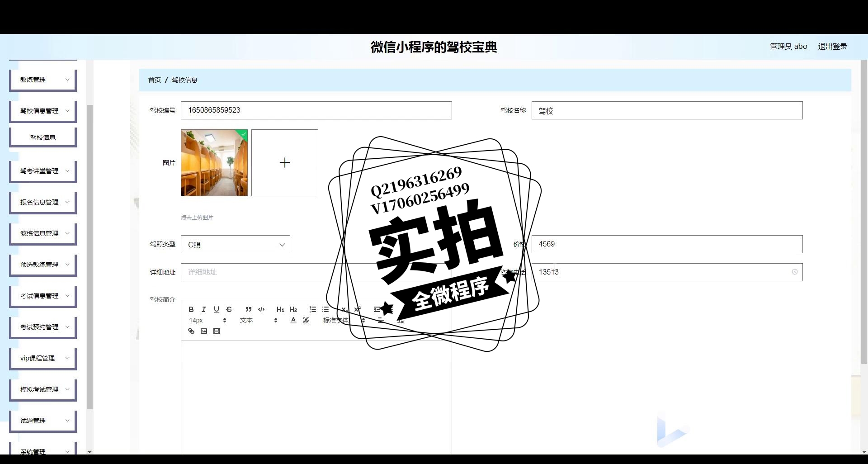Open the text background color picker

[306, 320]
